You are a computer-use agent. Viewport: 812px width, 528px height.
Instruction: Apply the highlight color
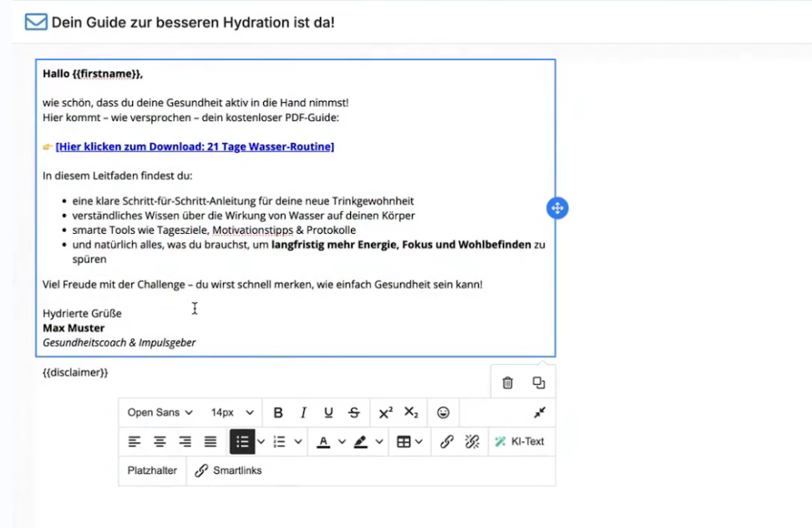pos(360,442)
